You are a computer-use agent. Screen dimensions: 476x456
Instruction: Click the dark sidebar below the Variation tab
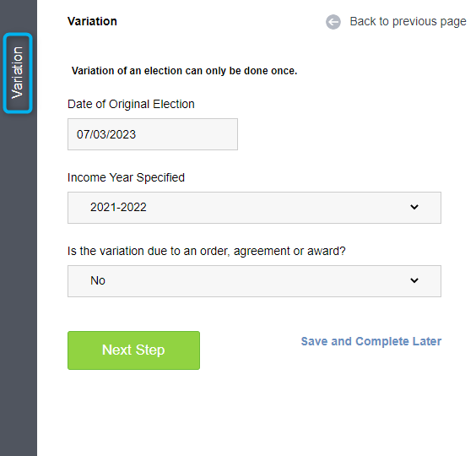(x=19, y=283)
